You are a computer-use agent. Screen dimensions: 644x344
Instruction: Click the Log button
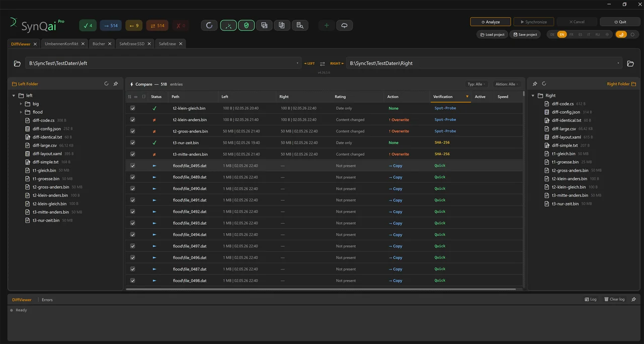coord(591,299)
